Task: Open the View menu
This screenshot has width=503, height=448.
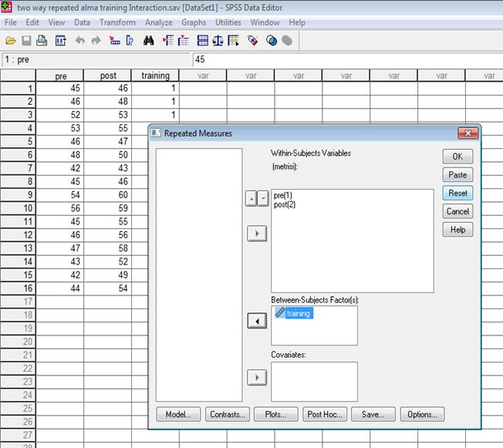Action: [56, 22]
